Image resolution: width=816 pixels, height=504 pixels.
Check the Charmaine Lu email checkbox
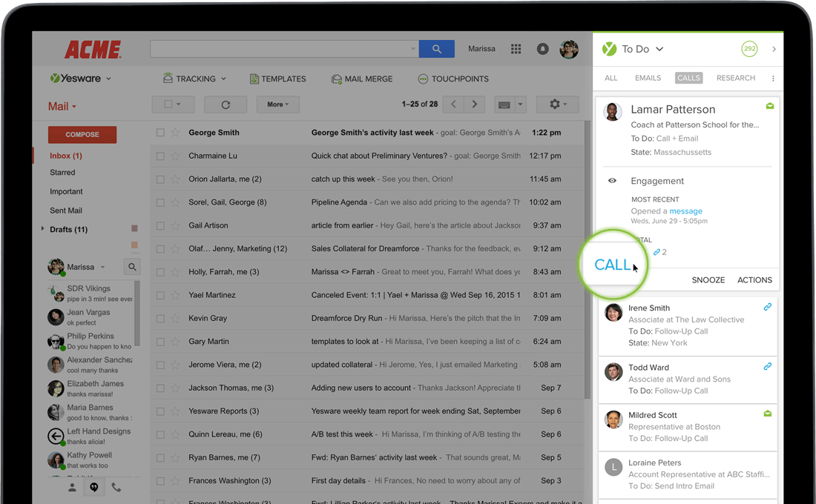[160, 156]
